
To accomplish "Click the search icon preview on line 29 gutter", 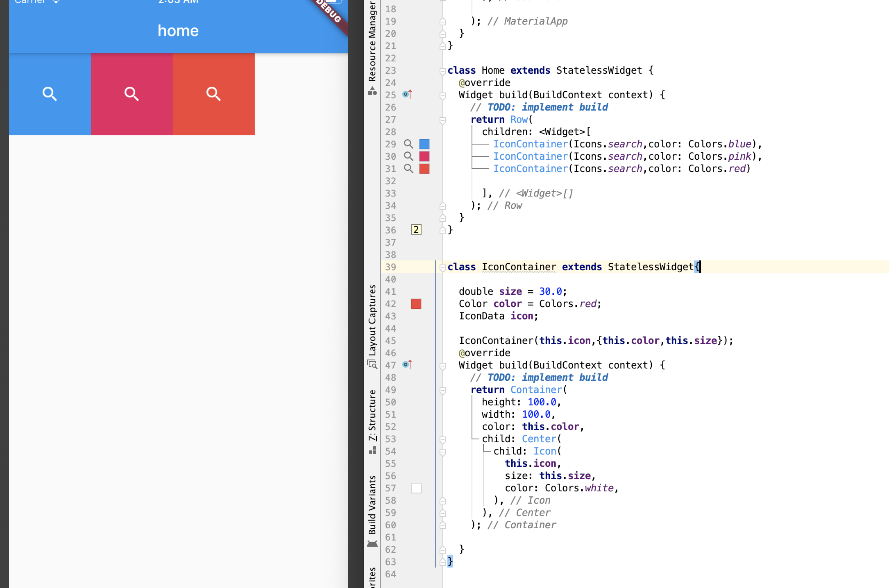I will coord(408,144).
